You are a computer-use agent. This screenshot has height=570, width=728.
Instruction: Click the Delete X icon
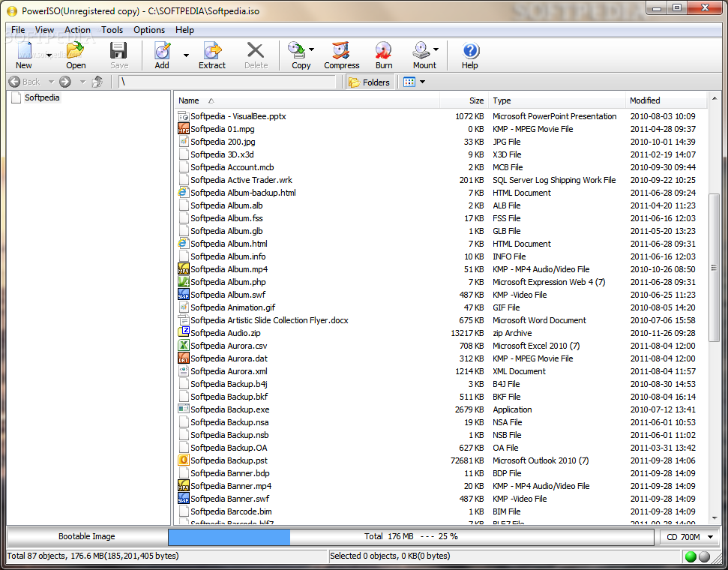[x=256, y=51]
